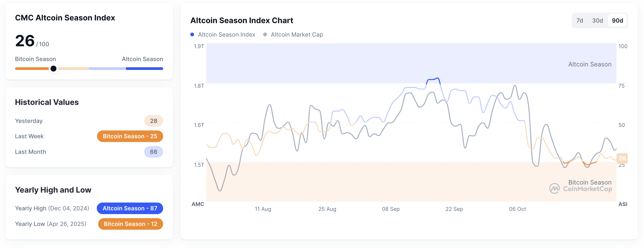Select the 30d chart range tab
The image size is (644, 248).
pos(597,21)
